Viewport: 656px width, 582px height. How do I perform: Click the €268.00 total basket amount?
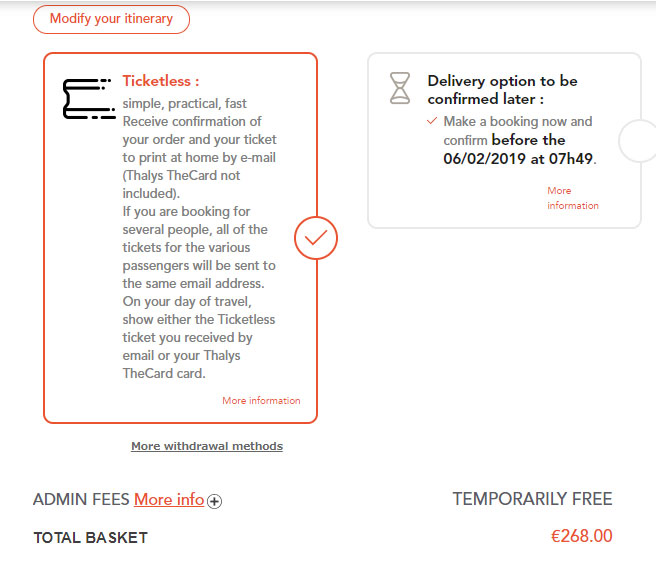pos(582,536)
